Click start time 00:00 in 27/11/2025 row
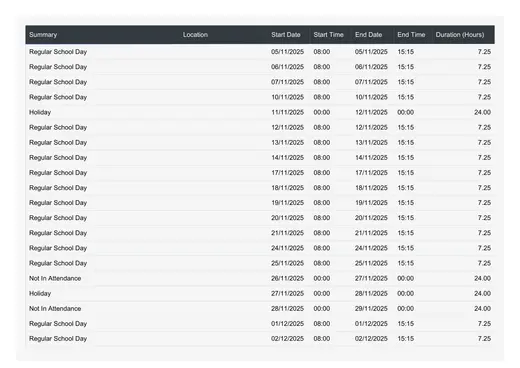Screen dimensions: 520x368 click(322, 293)
